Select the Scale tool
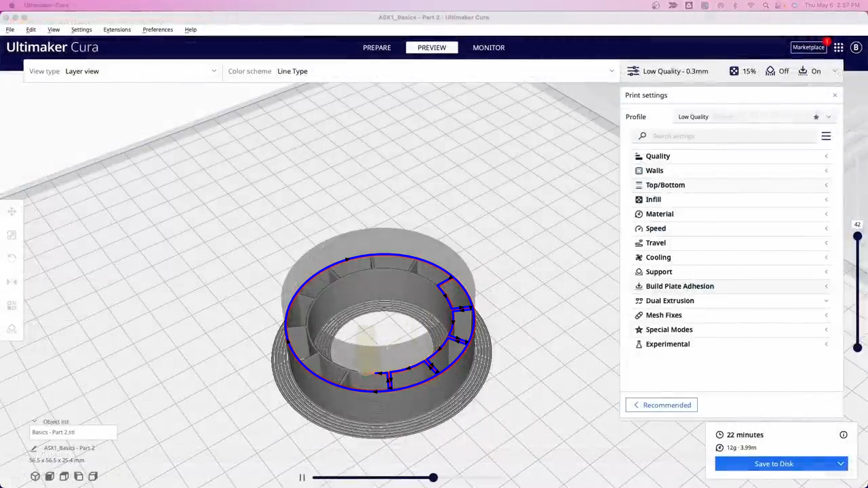Image resolution: width=868 pixels, height=488 pixels. (12, 235)
